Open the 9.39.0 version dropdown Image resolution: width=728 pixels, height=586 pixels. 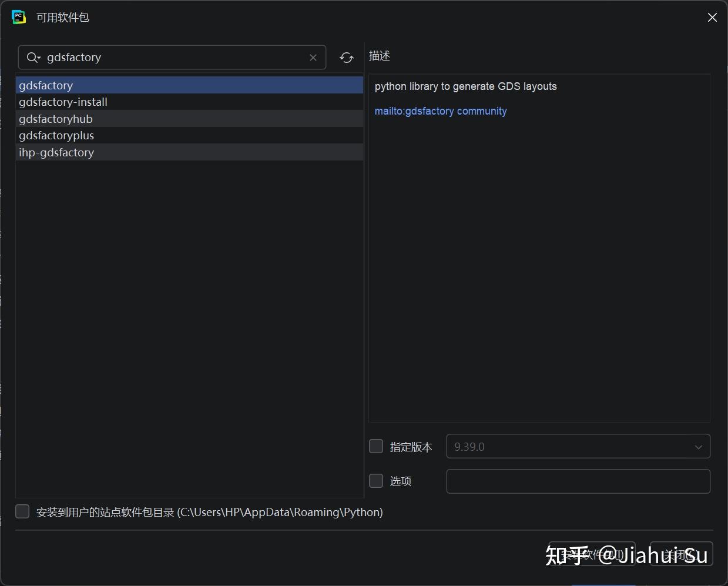[x=578, y=447]
